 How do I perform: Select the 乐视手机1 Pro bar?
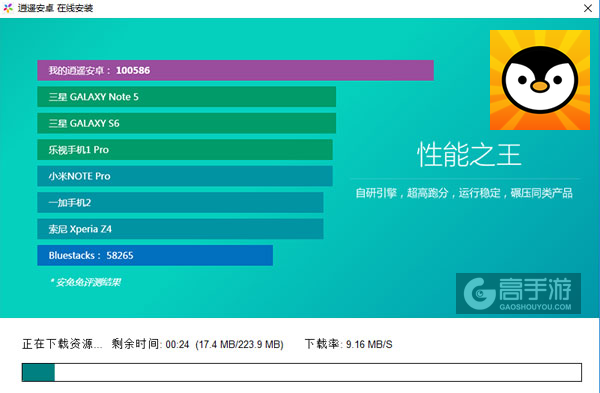[185, 150]
